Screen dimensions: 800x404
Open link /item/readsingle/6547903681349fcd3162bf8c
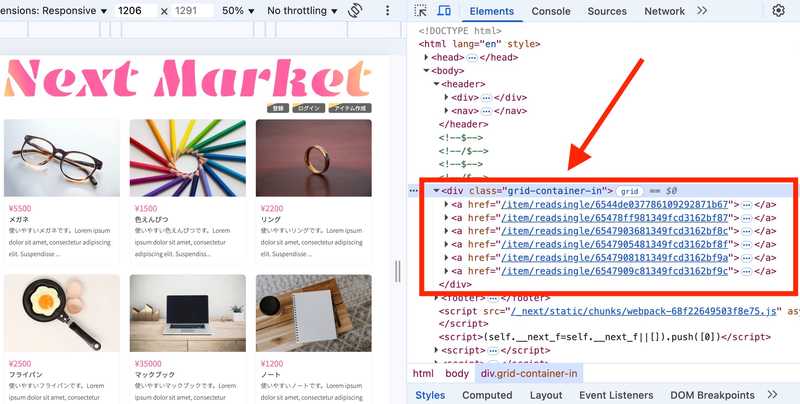point(615,231)
